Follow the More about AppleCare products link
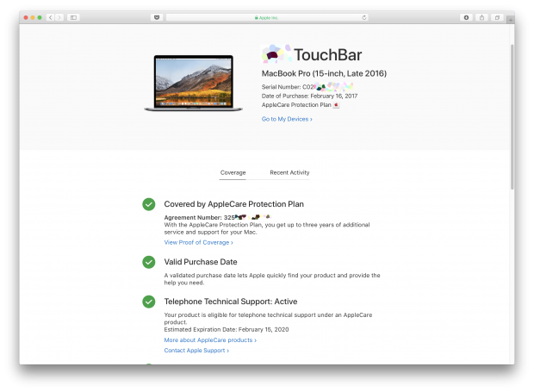The width and height of the screenshot is (534, 392). tap(210, 340)
